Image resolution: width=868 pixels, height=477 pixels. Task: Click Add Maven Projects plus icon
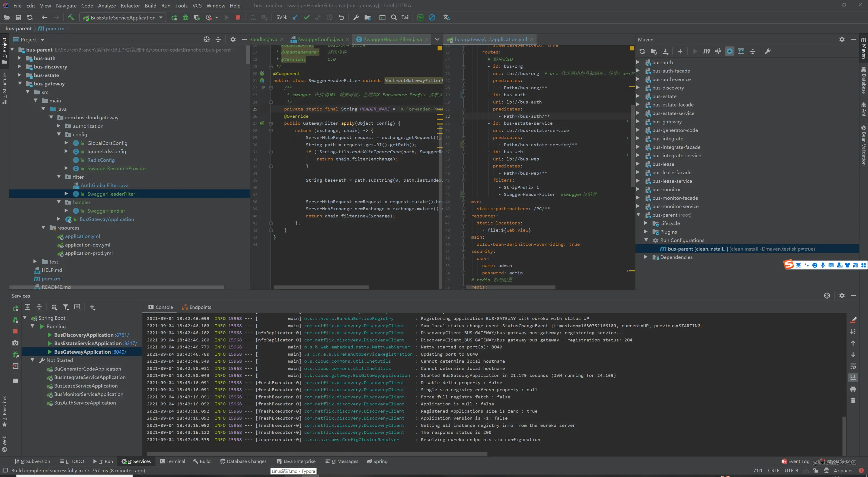pos(680,51)
